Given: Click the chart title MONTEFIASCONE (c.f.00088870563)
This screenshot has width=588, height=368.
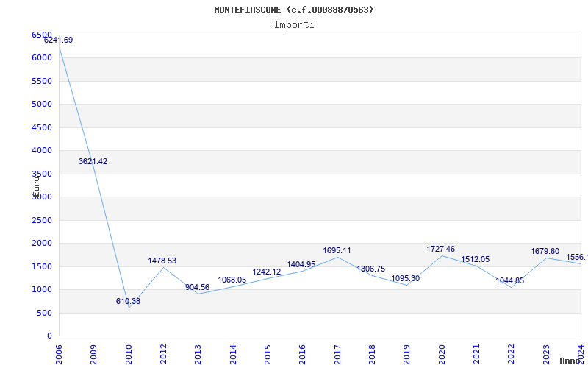Looking at the screenshot, I should pos(293,10).
